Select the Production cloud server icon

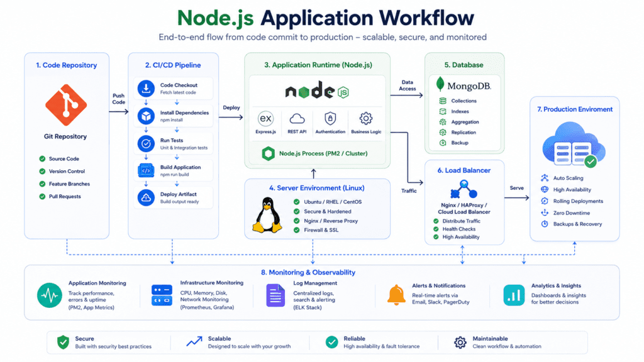coord(574,145)
